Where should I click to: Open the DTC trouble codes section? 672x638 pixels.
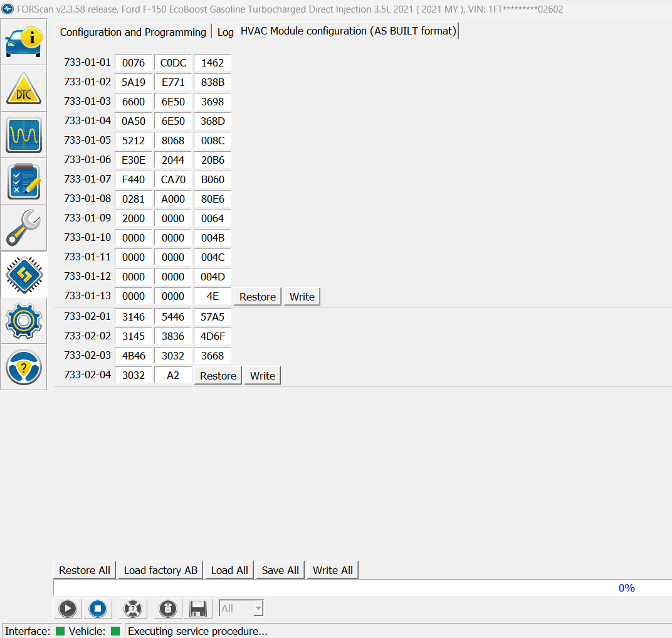(x=24, y=88)
